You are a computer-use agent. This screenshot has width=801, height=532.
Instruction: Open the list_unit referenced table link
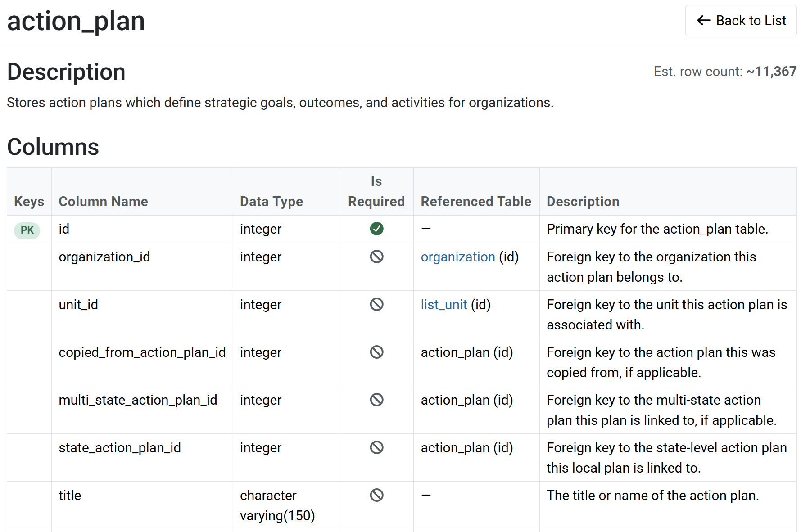pos(443,305)
